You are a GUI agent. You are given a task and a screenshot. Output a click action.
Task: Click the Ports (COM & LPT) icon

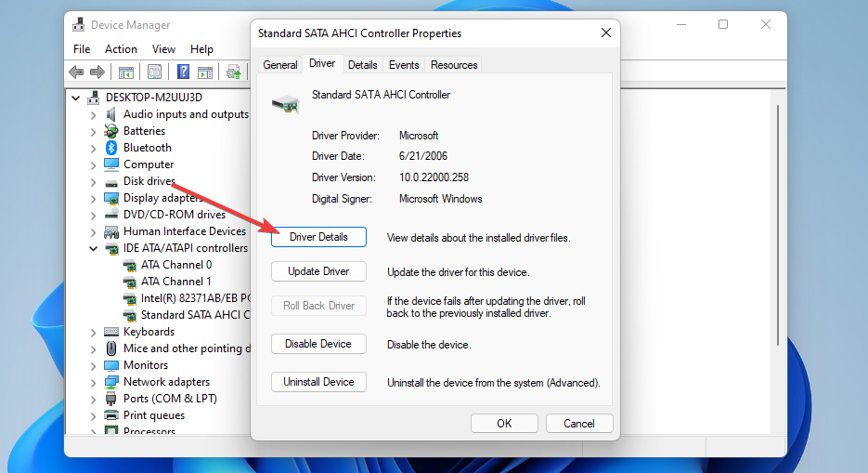111,399
